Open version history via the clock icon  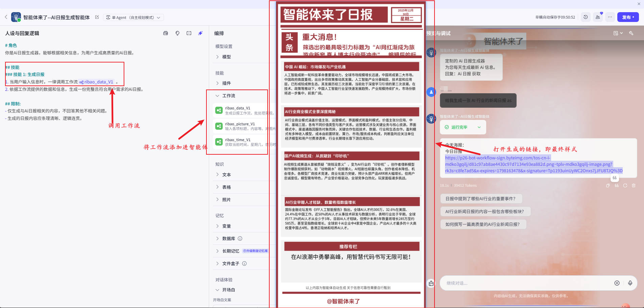pyautogui.click(x=586, y=17)
